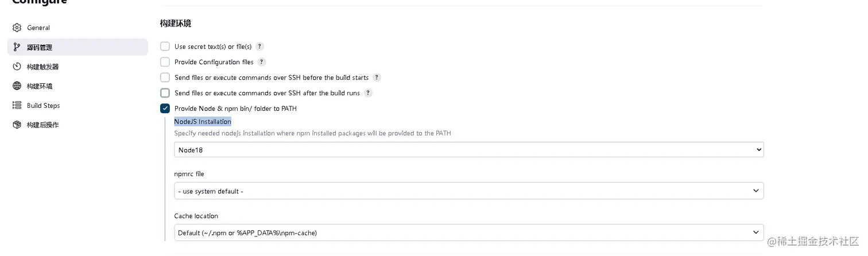Open the NodeJS Installation Node18 dropdown
Screen dimensions: 868x256
468,150
